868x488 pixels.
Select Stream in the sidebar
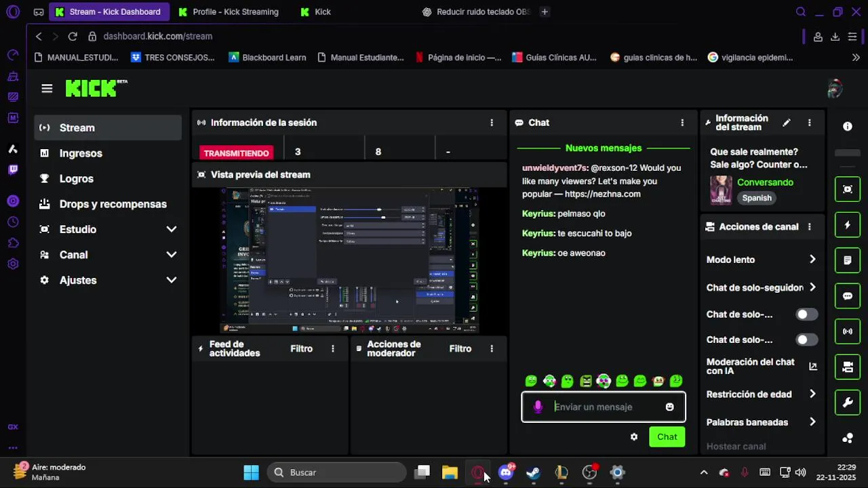[108, 127]
